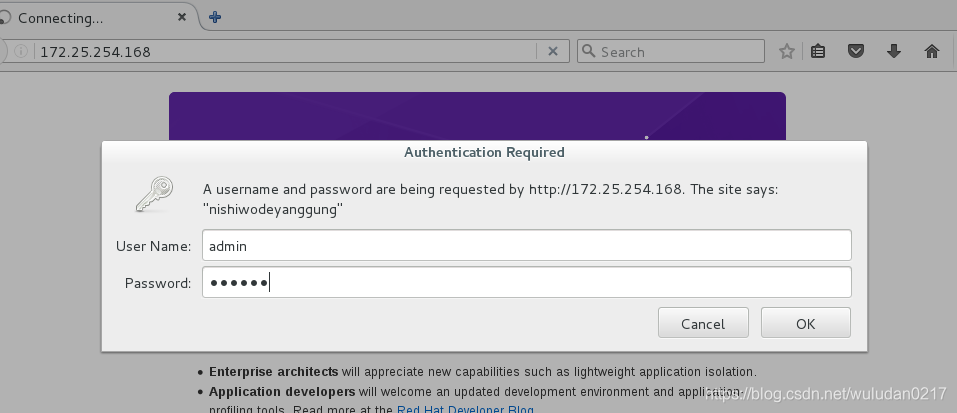Click the address bar showing 172.25.254.168
Image resolution: width=957 pixels, height=413 pixels.
[x=285, y=52]
